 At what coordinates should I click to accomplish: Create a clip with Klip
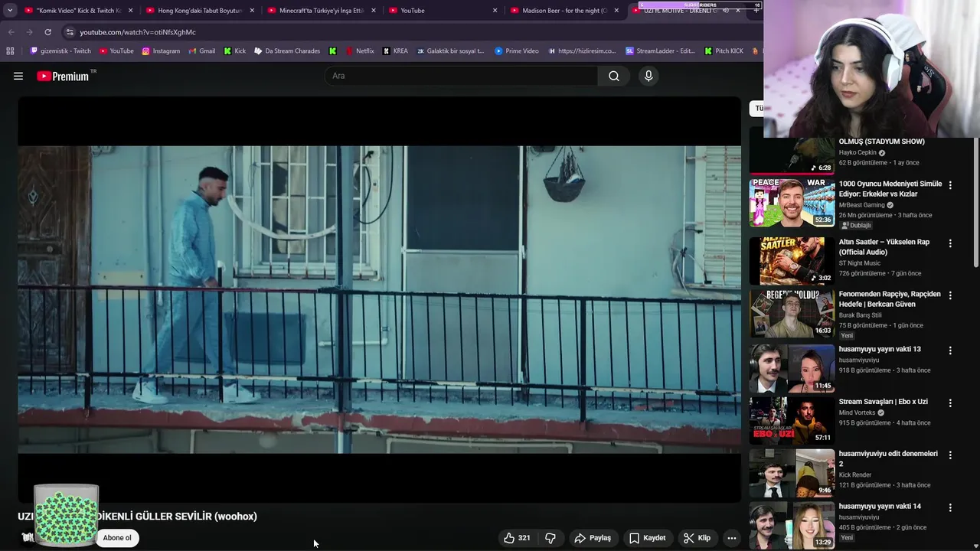tap(697, 538)
